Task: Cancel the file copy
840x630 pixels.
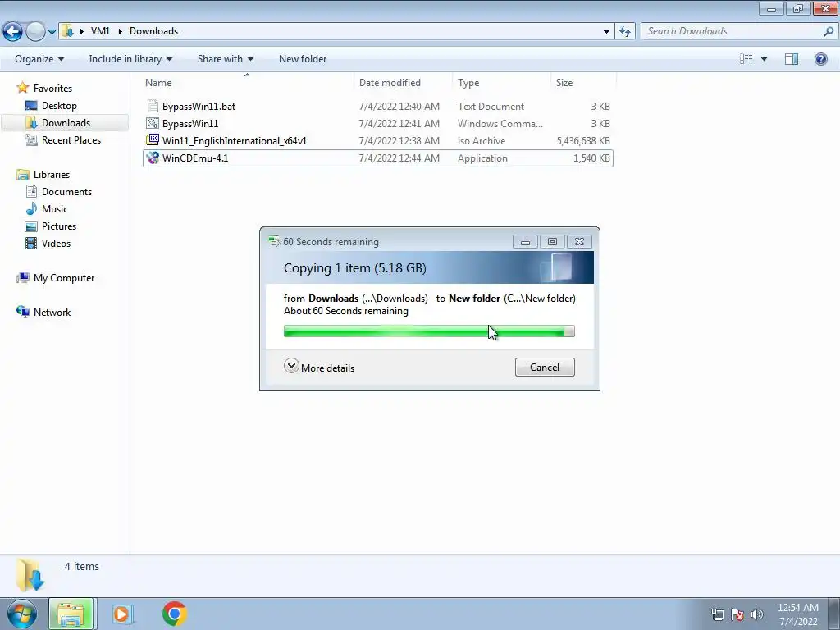Action: [545, 367]
